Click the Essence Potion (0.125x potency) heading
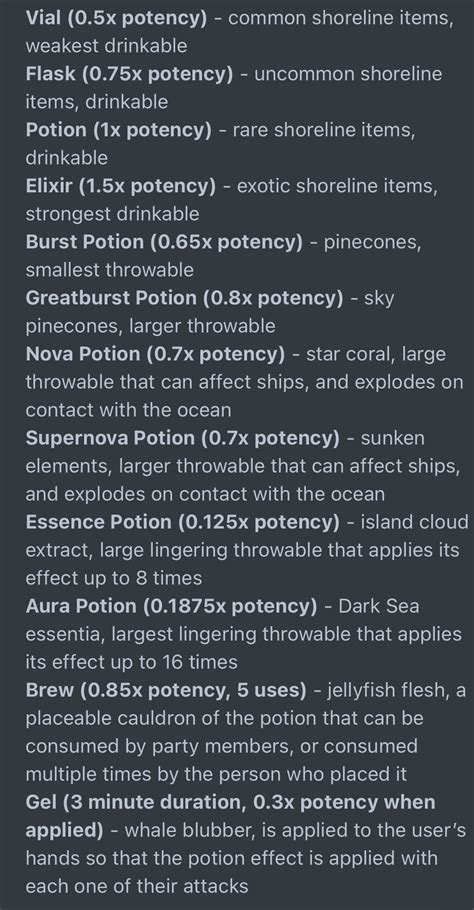This screenshot has width=474, height=910. coord(182,522)
